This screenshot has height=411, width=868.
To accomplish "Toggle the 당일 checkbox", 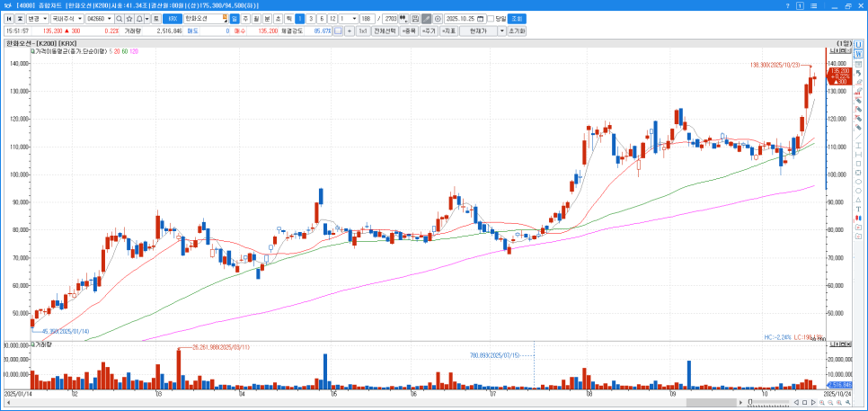I will 491,18.
